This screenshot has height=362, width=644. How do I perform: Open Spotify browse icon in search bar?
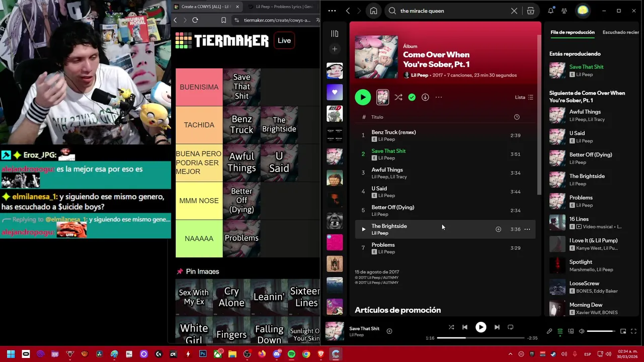530,11
